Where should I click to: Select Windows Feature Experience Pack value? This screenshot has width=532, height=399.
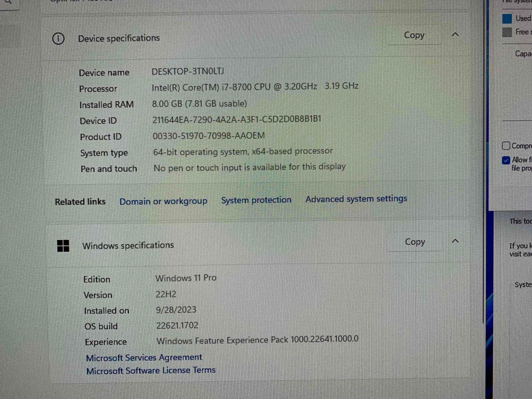(257, 340)
